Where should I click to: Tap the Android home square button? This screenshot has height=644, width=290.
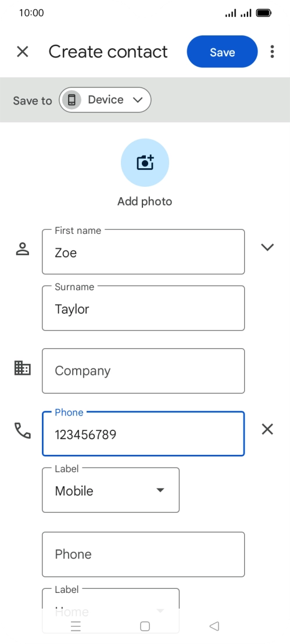(x=145, y=626)
